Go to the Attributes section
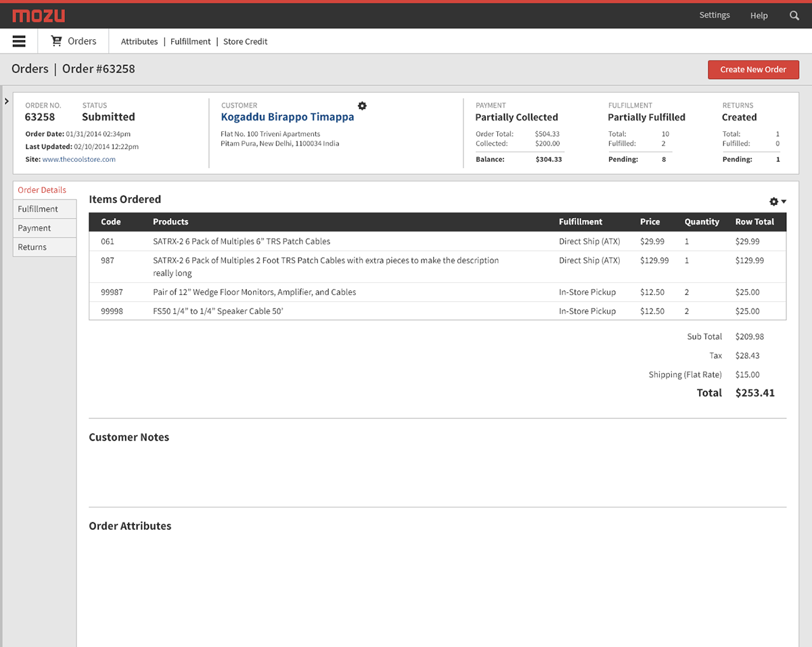This screenshot has height=647, width=812. pos(139,41)
